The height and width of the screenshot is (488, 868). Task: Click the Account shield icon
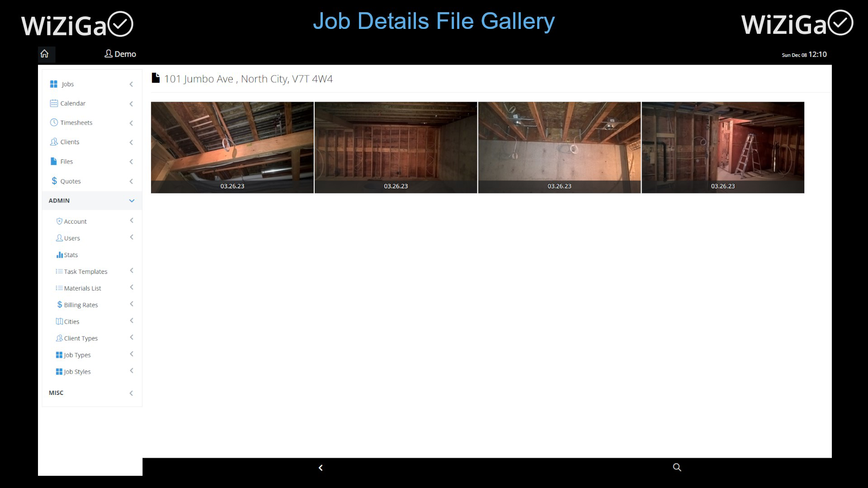59,221
